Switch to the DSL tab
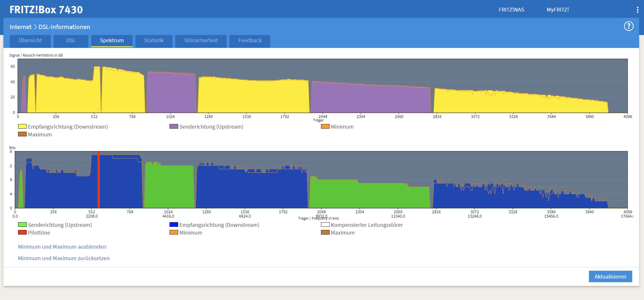Image resolution: width=644 pixels, height=300 pixels. [x=71, y=41]
